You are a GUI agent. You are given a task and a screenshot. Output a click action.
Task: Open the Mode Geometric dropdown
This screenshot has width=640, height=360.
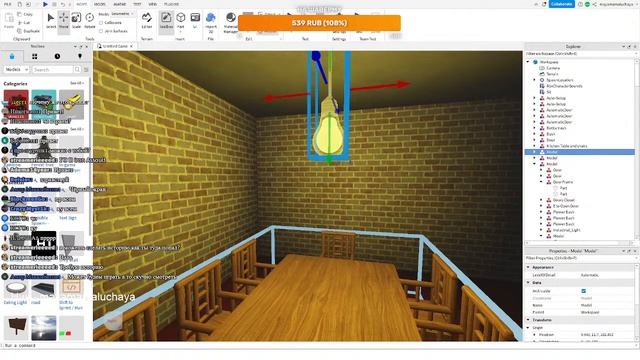click(x=122, y=14)
